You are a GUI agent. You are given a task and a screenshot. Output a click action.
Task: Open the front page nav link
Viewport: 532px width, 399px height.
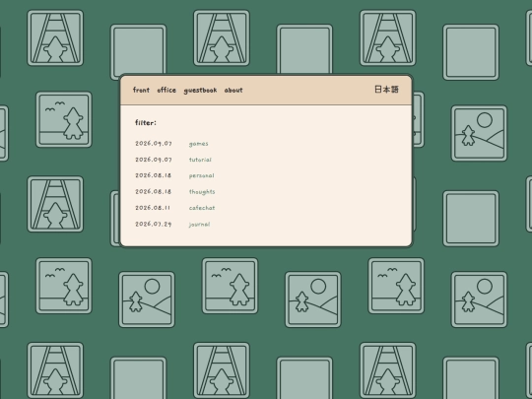coord(141,90)
